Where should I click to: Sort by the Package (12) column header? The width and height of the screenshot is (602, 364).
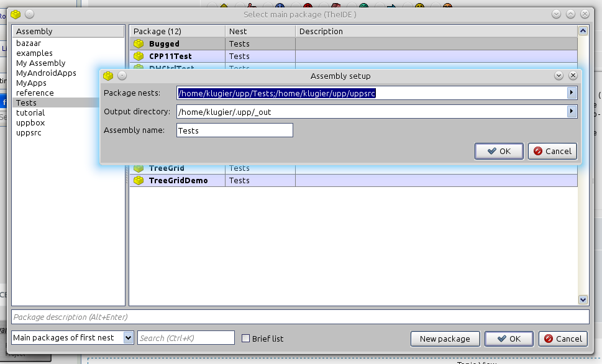177,31
